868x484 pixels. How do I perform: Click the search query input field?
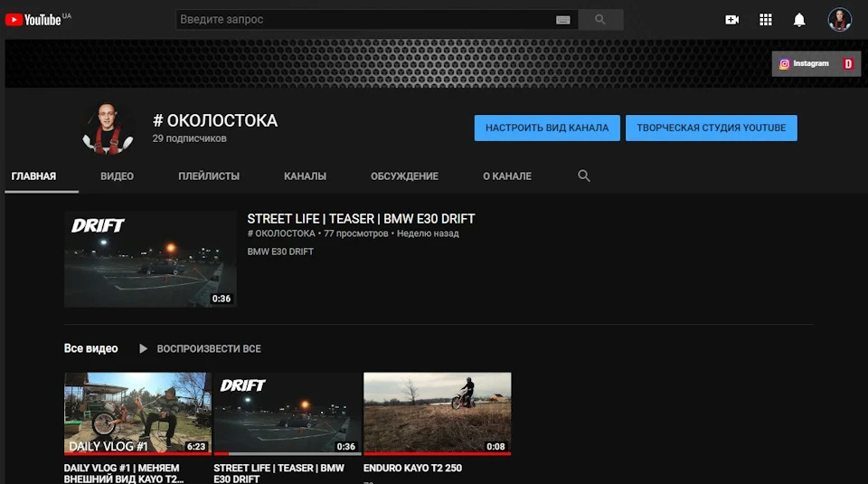[x=376, y=19]
